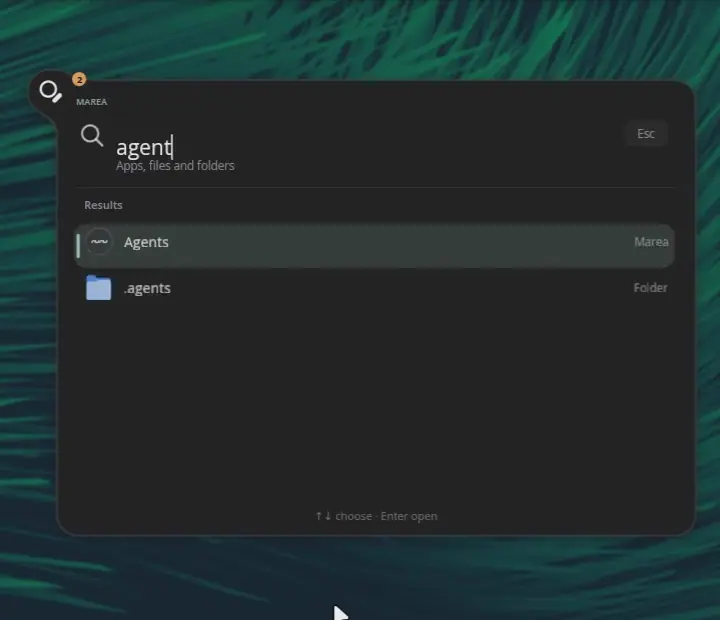Image resolution: width=720 pixels, height=620 pixels.
Task: Focus the search field containing "agent"
Action: pyautogui.click(x=367, y=147)
